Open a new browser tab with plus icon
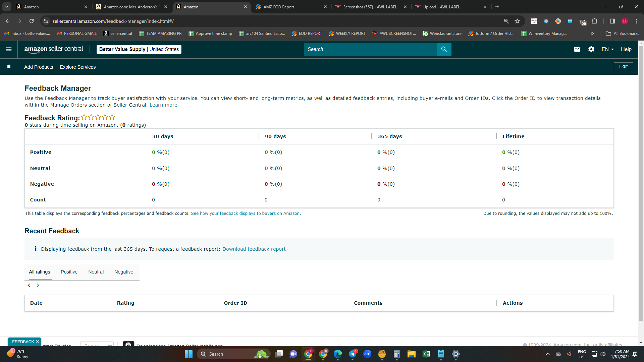The height and width of the screenshot is (362, 644). point(497,7)
